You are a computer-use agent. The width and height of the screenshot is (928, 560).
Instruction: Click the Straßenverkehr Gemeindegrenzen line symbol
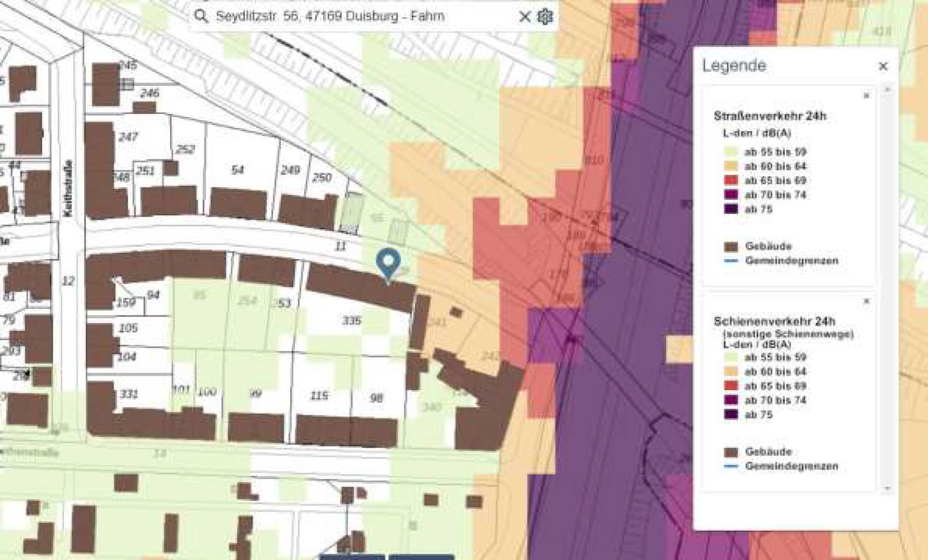731,261
